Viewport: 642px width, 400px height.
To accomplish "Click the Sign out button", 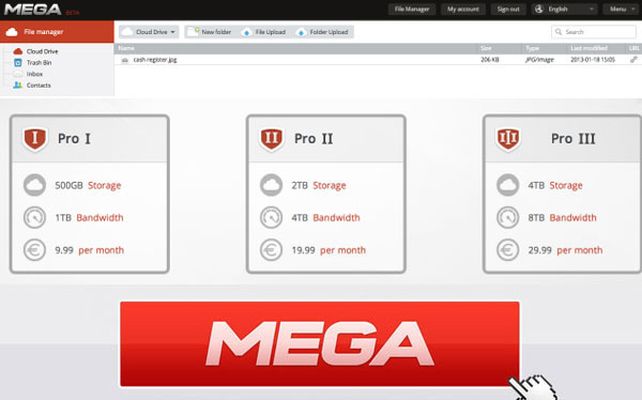I will tap(508, 9).
